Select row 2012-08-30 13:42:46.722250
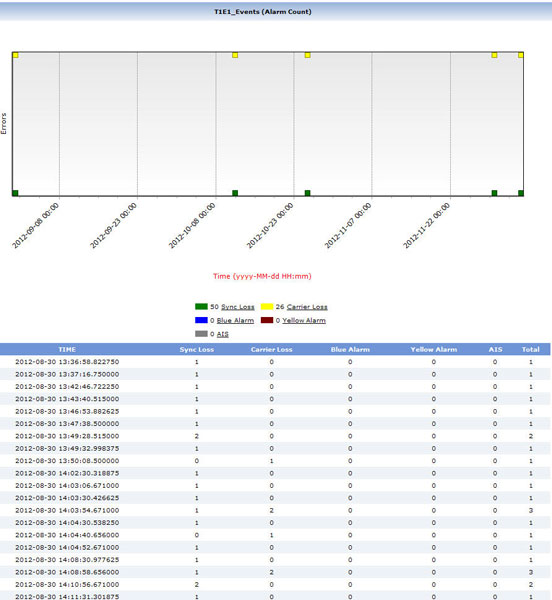The height and width of the screenshot is (600, 552). pos(275,386)
